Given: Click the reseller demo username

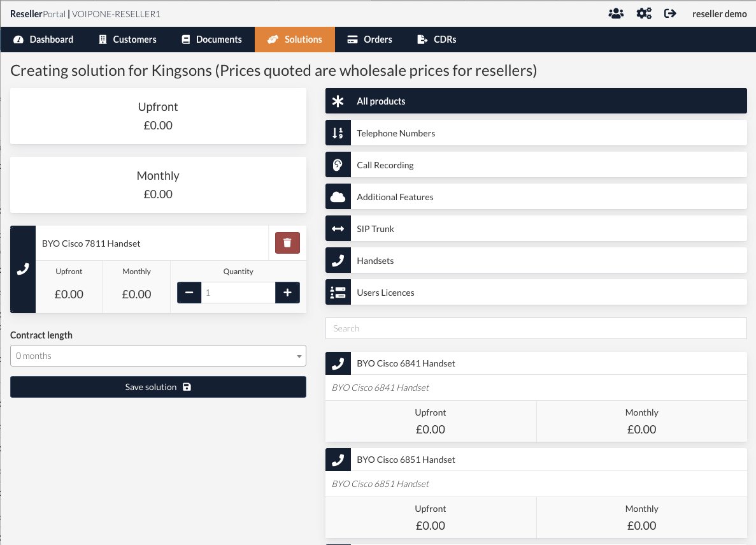Looking at the screenshot, I should point(719,14).
